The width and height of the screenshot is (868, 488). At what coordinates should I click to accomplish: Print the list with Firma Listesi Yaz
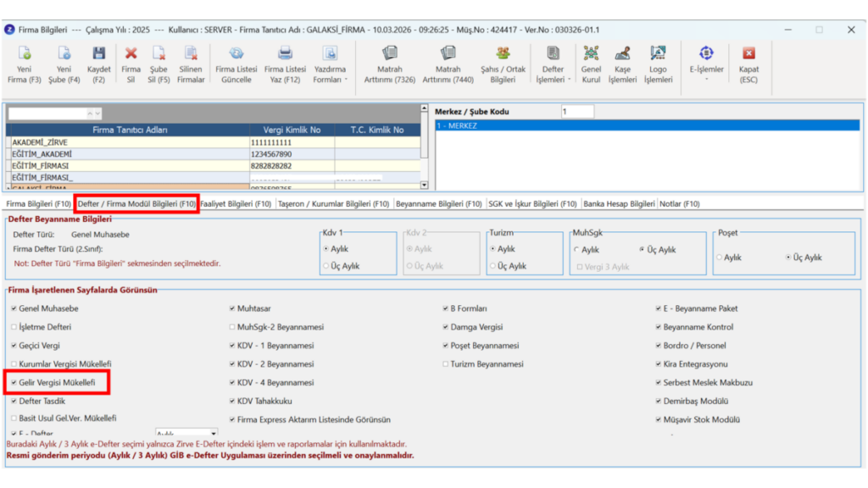point(285,64)
